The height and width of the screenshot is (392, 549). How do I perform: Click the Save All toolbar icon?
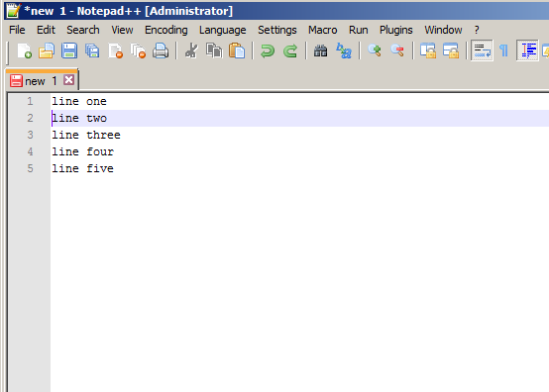[x=92, y=51]
